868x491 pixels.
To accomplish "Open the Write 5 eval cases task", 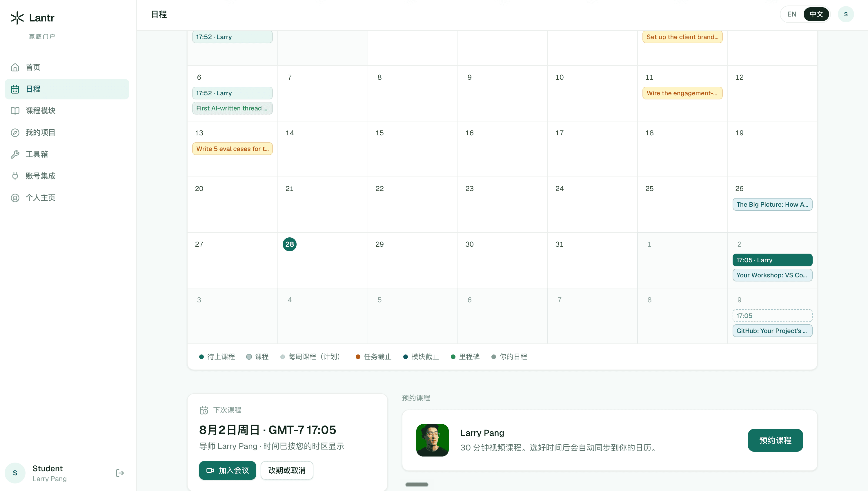I will click(232, 149).
